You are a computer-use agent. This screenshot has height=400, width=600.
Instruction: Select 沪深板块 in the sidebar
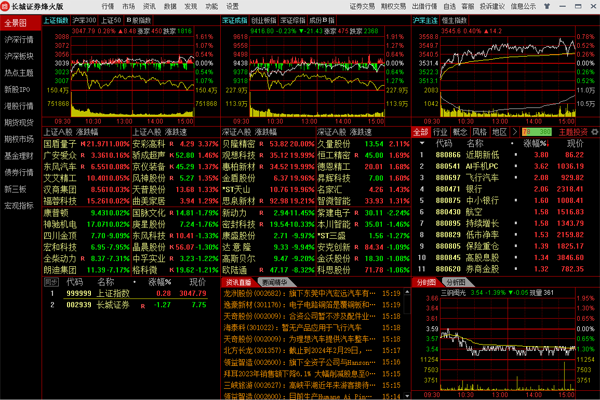(x=21, y=56)
